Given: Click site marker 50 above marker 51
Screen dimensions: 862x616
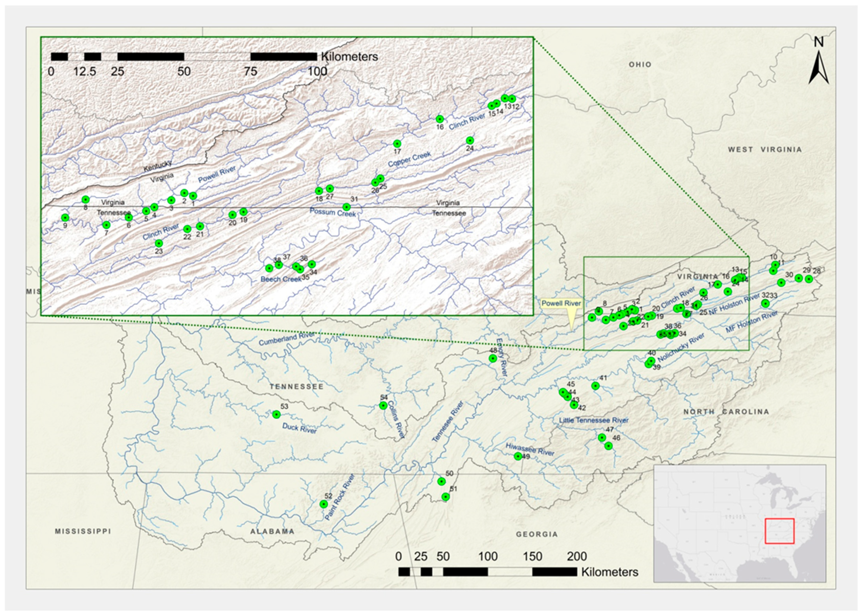Looking at the screenshot, I should (441, 481).
